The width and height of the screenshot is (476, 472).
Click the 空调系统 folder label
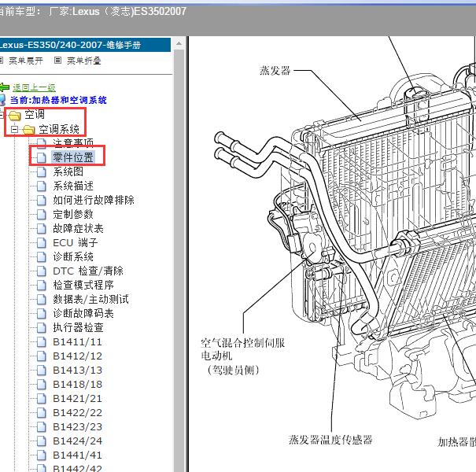coord(59,129)
